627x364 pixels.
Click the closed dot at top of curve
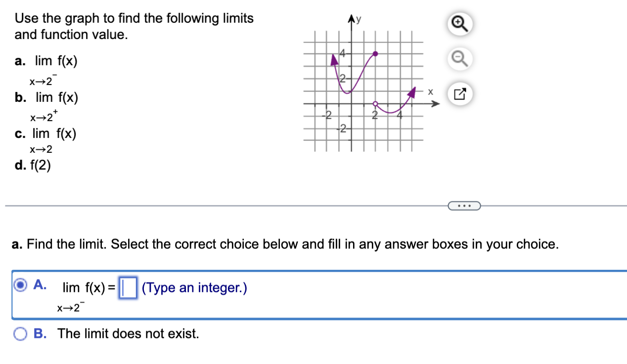point(376,53)
